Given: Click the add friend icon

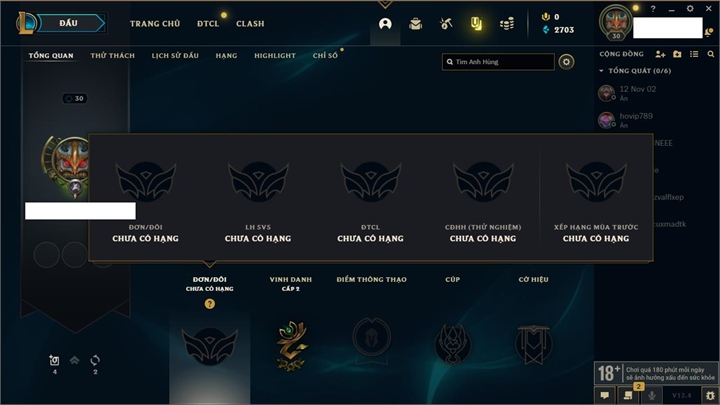Looking at the screenshot, I should tap(660, 54).
